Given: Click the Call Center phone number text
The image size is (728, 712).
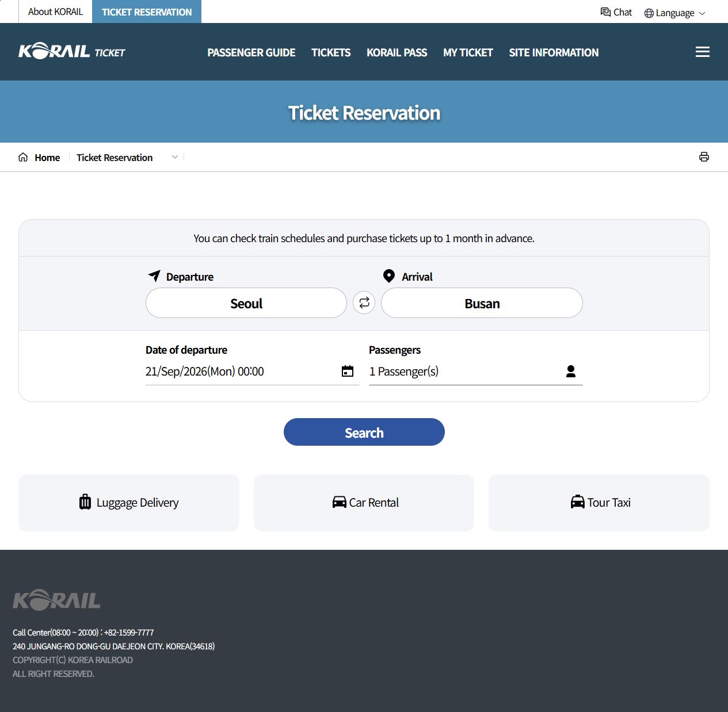Looking at the screenshot, I should (83, 632).
